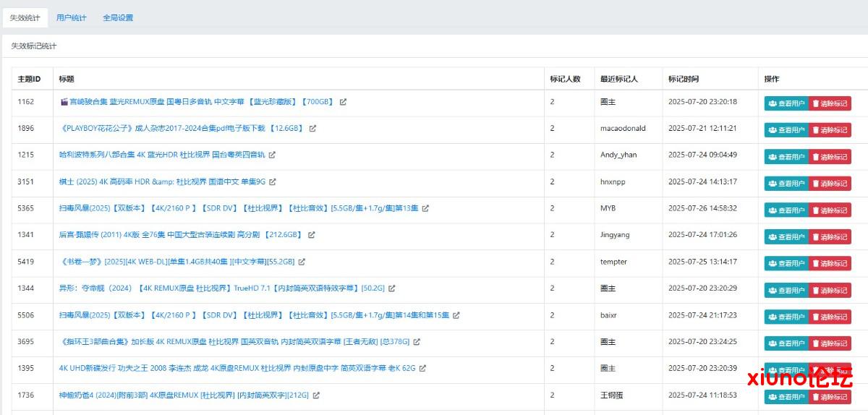
Task: Open the 《PLAYBOY花花公子》 title link
Action: 181,129
